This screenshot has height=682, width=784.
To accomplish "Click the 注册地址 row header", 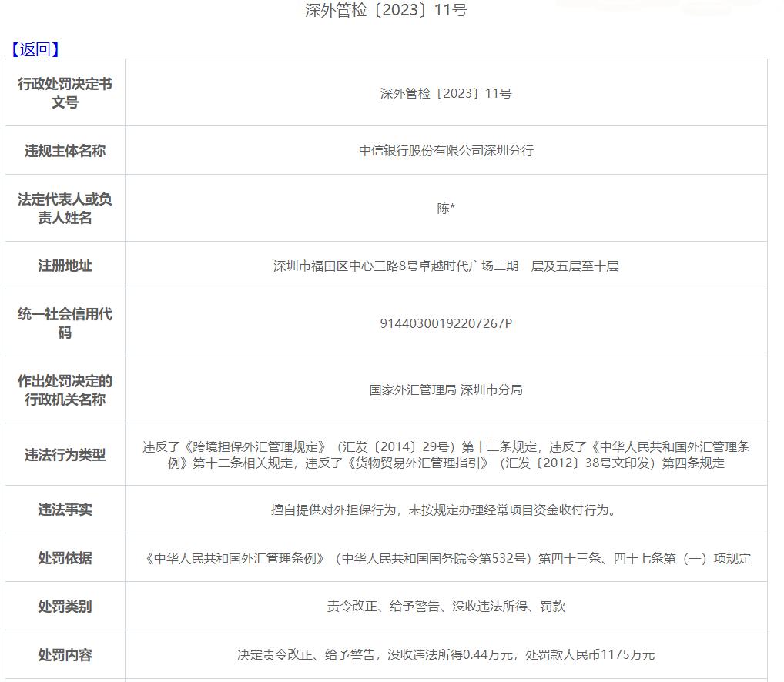I will click(65, 266).
